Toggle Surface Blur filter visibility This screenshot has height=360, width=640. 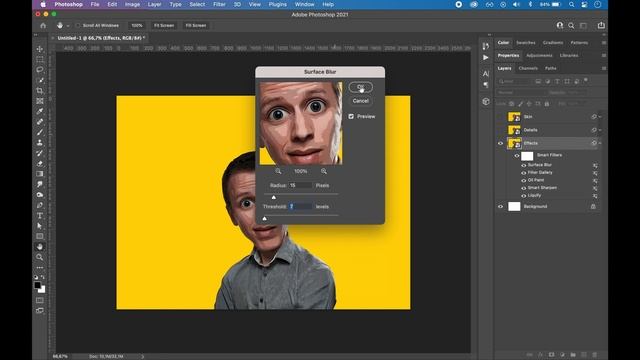(x=524, y=165)
